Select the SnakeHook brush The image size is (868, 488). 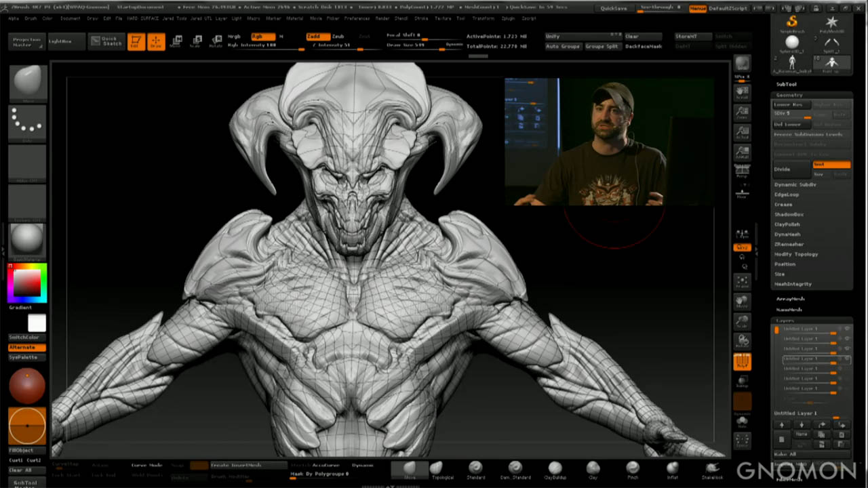point(712,470)
